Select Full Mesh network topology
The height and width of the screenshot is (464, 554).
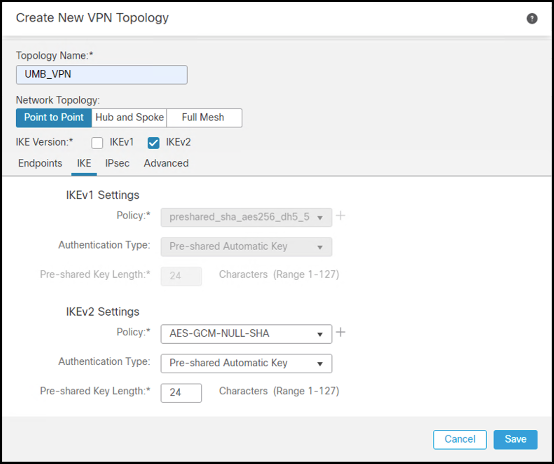[204, 118]
